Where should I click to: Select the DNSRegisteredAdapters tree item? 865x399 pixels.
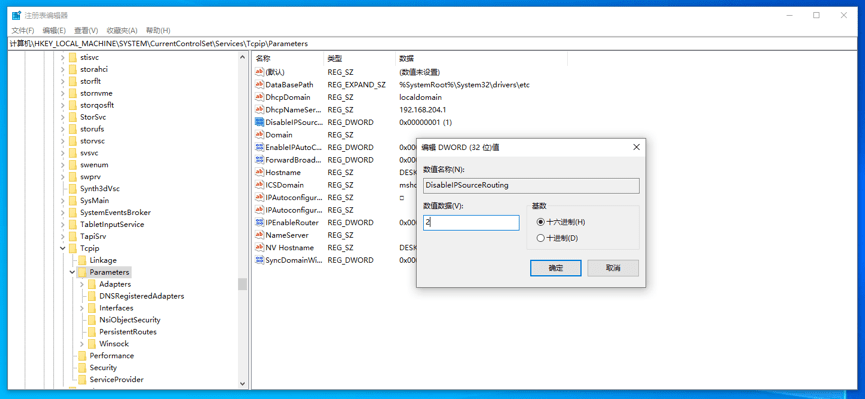click(142, 296)
